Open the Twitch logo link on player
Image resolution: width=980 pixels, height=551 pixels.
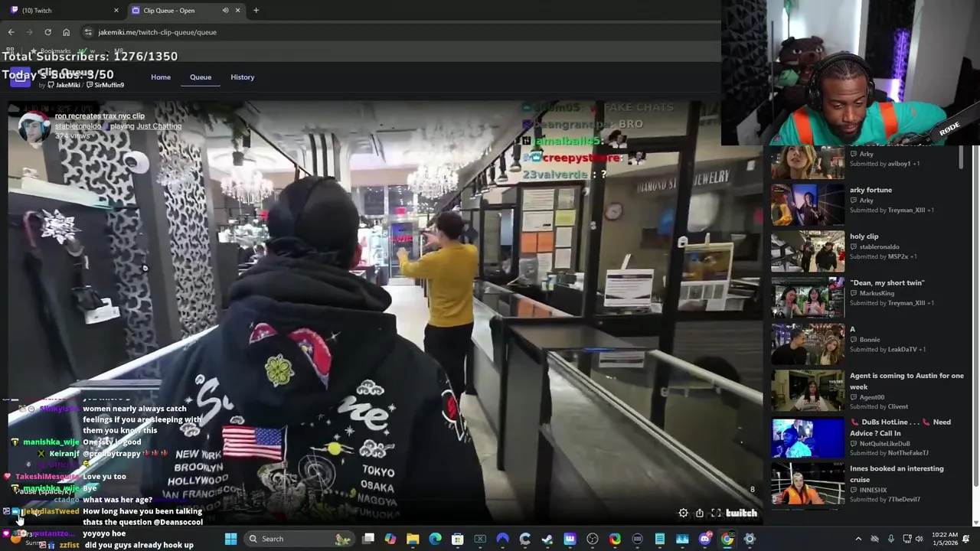pyautogui.click(x=741, y=514)
